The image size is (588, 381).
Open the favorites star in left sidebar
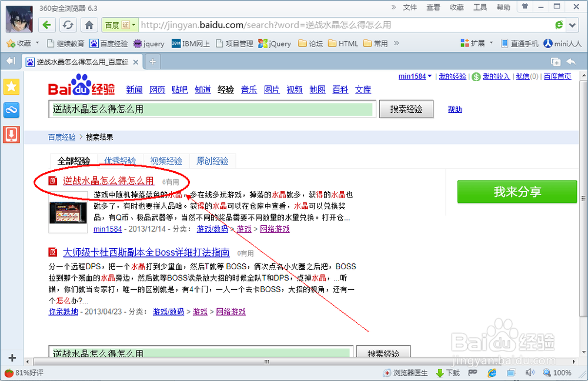pyautogui.click(x=11, y=86)
